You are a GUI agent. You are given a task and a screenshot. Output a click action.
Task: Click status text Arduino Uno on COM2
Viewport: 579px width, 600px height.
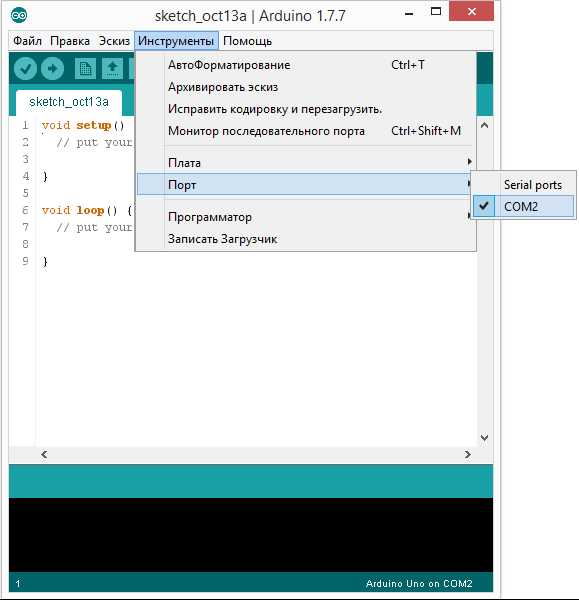click(x=419, y=584)
